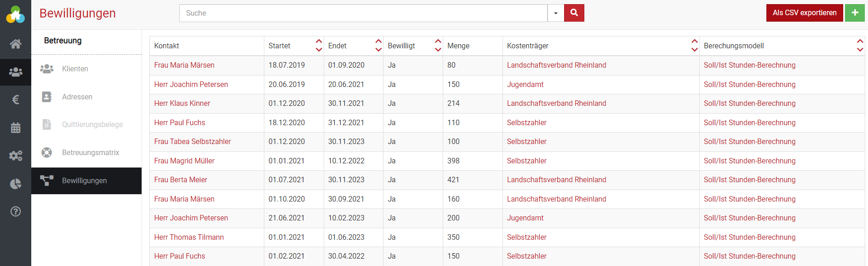Click the Menge column header
The height and width of the screenshot is (266, 868).
pyautogui.click(x=458, y=46)
